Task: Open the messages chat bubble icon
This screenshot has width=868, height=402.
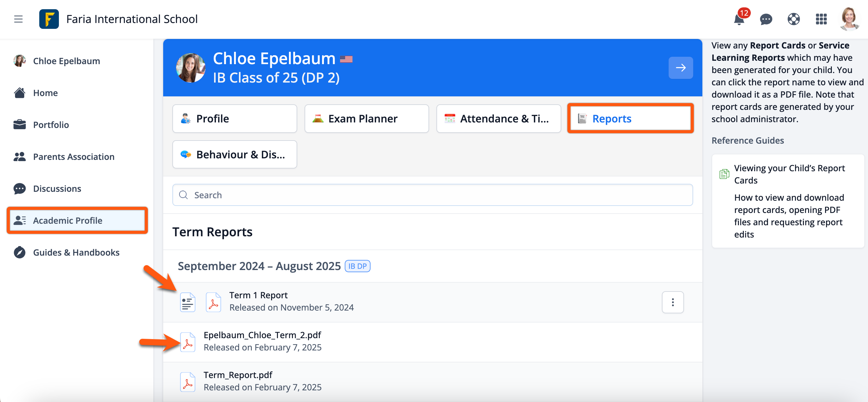Action: tap(766, 19)
